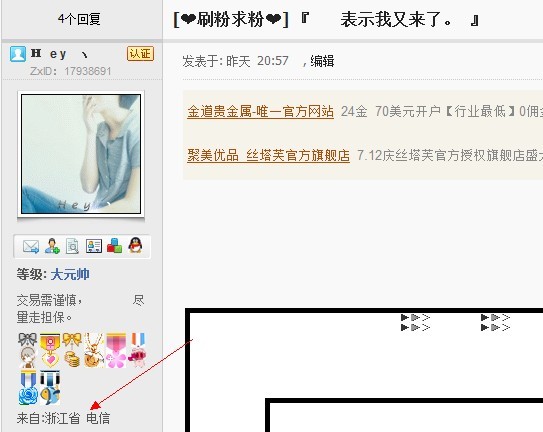
Task: Open the 金道贵金属 official website ad link
Action: tap(260, 112)
